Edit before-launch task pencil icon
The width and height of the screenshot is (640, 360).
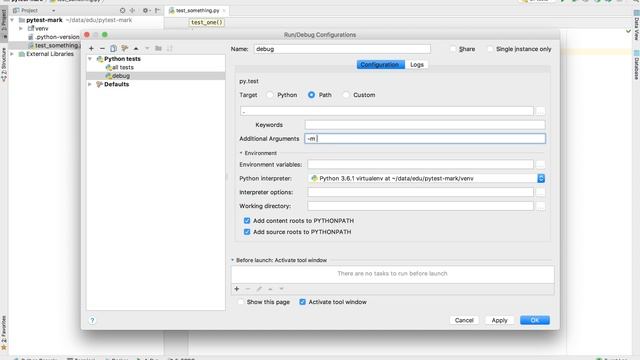(x=259, y=289)
